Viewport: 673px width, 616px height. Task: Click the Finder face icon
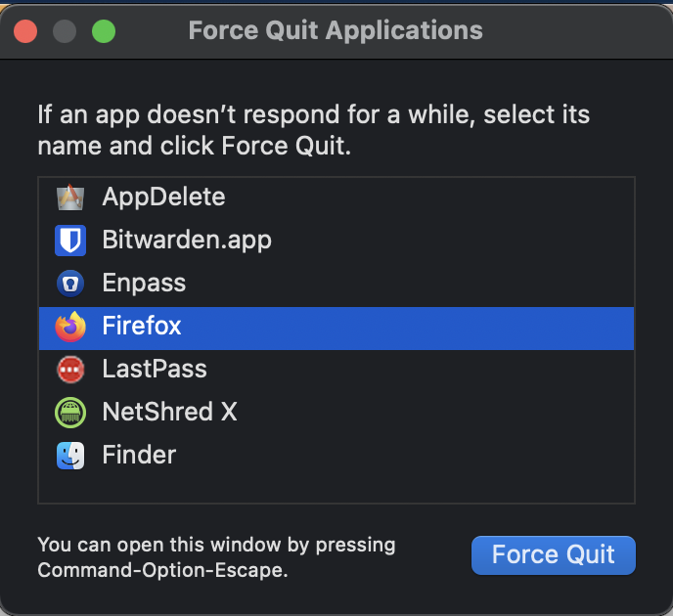pos(70,456)
